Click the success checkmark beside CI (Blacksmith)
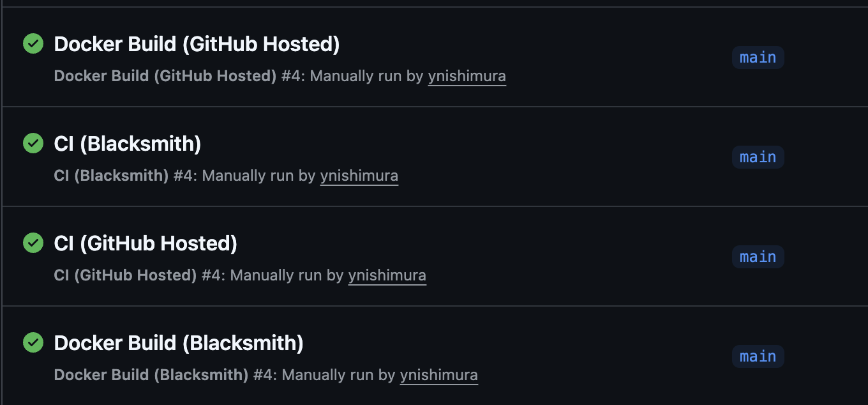Screen dimensions: 868x405 [33, 143]
